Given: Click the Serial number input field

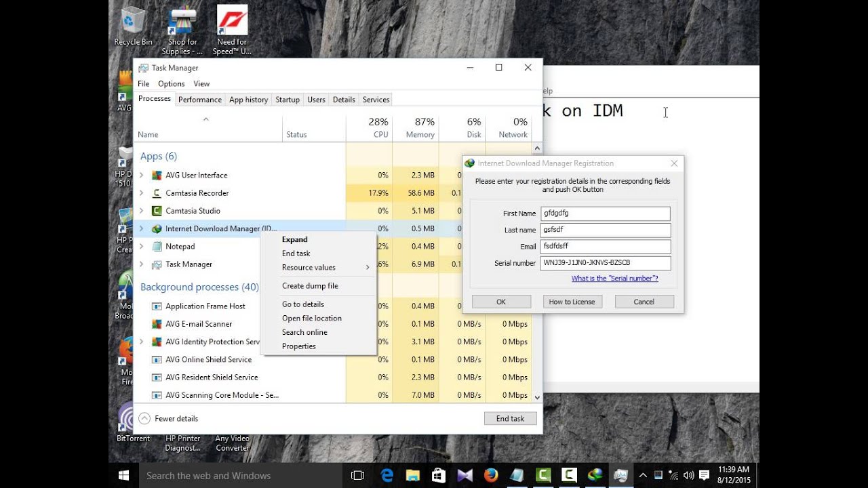Looking at the screenshot, I should [x=606, y=263].
